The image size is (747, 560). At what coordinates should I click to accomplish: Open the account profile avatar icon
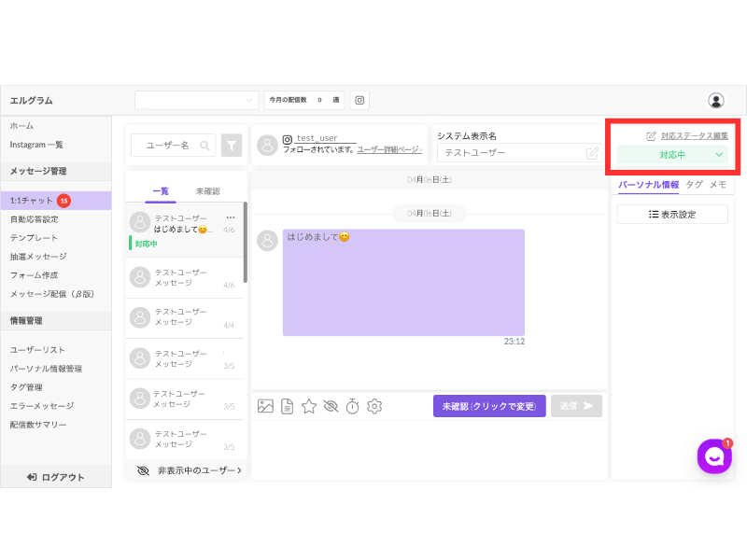pyautogui.click(x=715, y=101)
